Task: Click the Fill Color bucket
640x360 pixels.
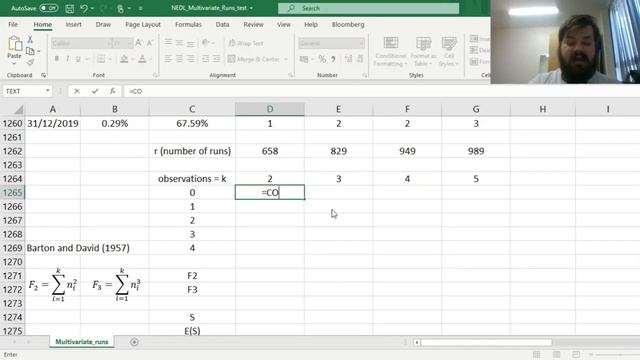Action: coord(124,59)
